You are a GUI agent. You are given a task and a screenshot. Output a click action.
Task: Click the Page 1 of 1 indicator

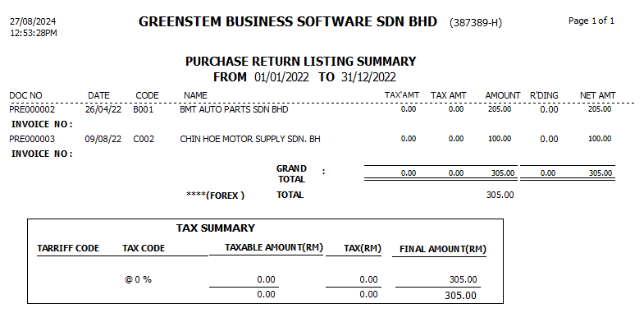coord(591,21)
